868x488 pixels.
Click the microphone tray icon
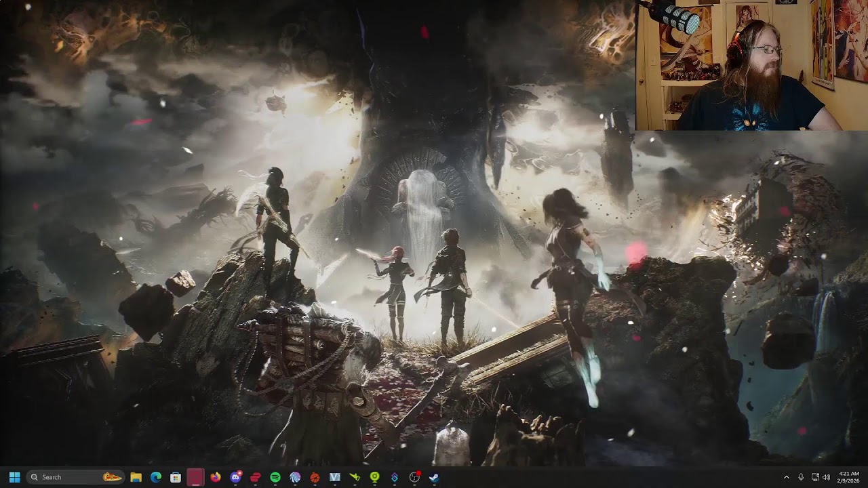pyautogui.click(x=801, y=477)
